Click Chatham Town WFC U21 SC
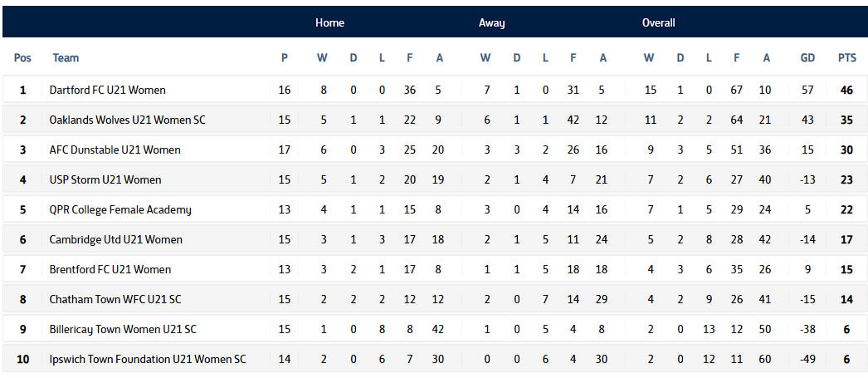This screenshot has width=868, height=378. (115, 299)
